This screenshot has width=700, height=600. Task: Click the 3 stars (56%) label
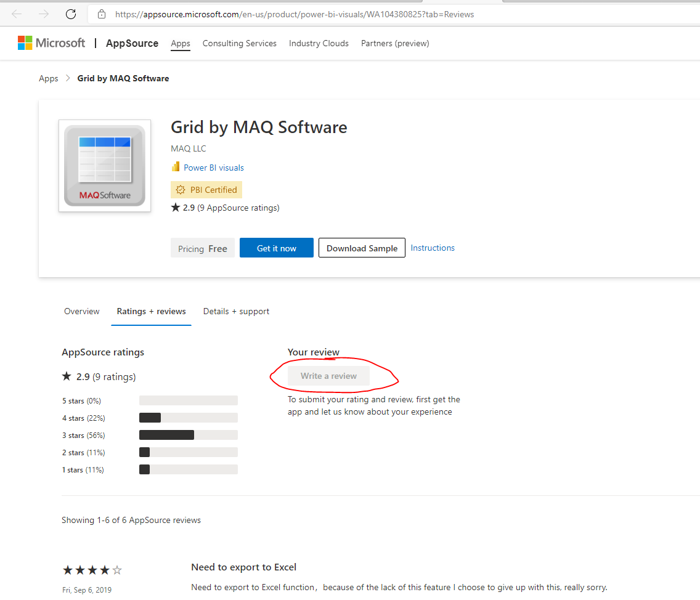point(83,436)
